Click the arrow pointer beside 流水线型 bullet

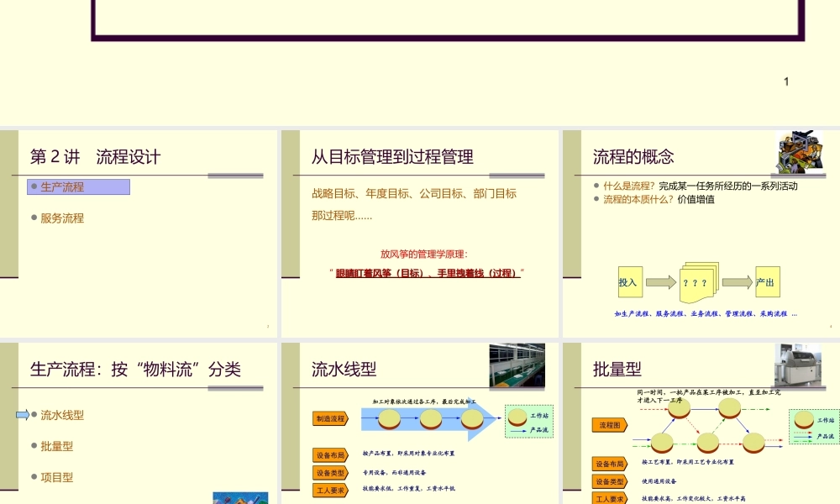pyautogui.click(x=23, y=415)
